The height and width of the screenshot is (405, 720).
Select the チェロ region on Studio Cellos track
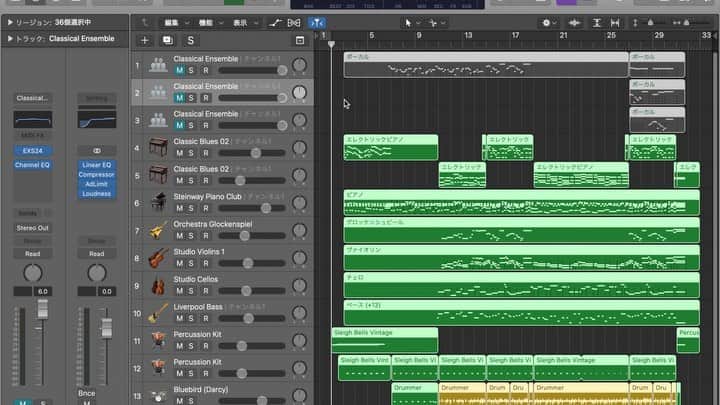coord(522,285)
